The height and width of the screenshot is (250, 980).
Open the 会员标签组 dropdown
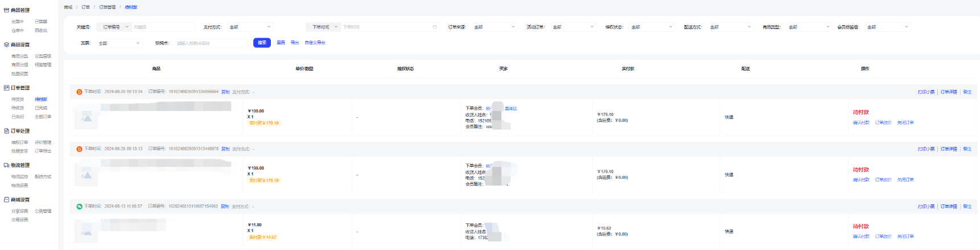pyautogui.click(x=887, y=27)
